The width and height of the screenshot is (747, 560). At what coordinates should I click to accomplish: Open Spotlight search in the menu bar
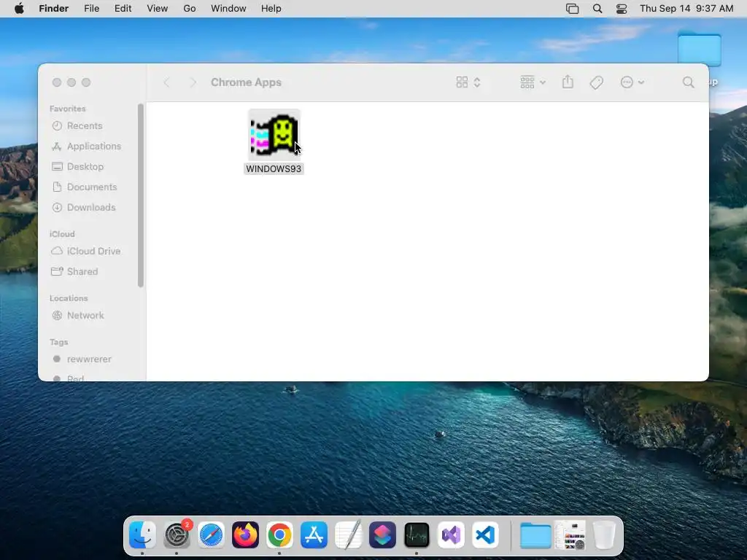click(x=597, y=9)
